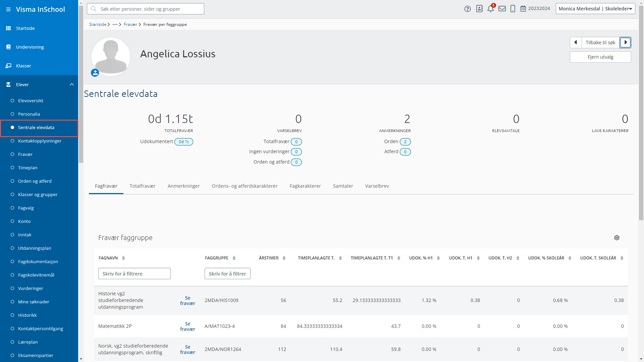This screenshot has width=644, height=362.
Task: Click the Startside grid icon in sidebar
Action: [8, 28]
